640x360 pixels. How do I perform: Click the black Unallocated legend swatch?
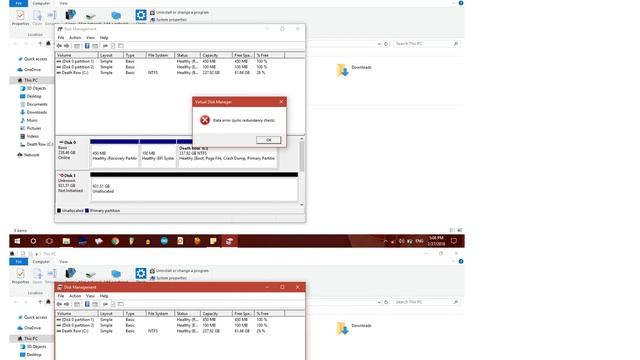pos(59,211)
